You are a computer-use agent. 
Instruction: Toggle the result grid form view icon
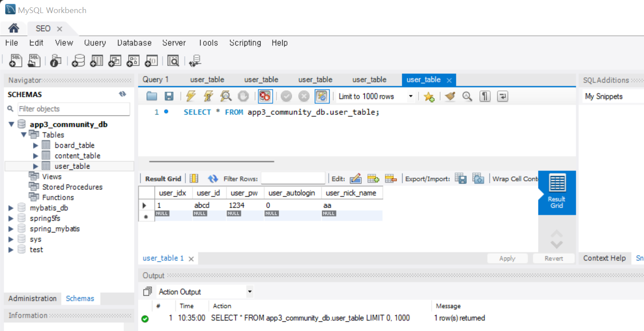pyautogui.click(x=194, y=179)
